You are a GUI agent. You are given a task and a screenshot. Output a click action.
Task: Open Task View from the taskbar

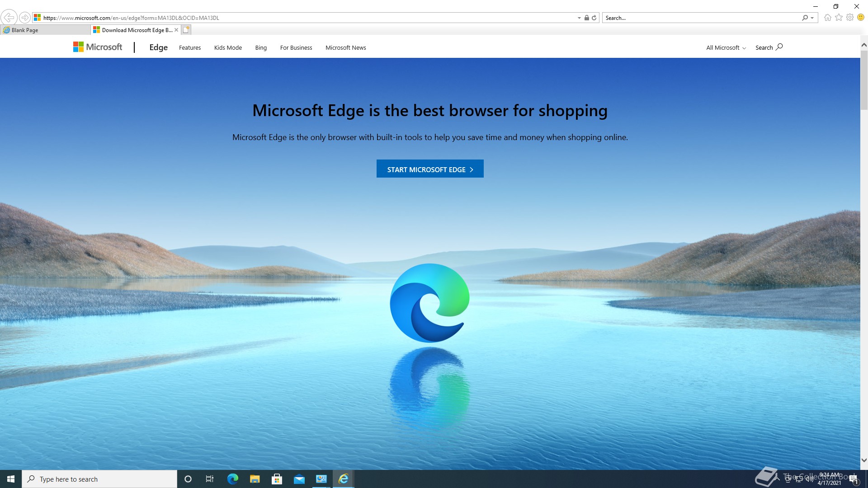pyautogui.click(x=210, y=479)
